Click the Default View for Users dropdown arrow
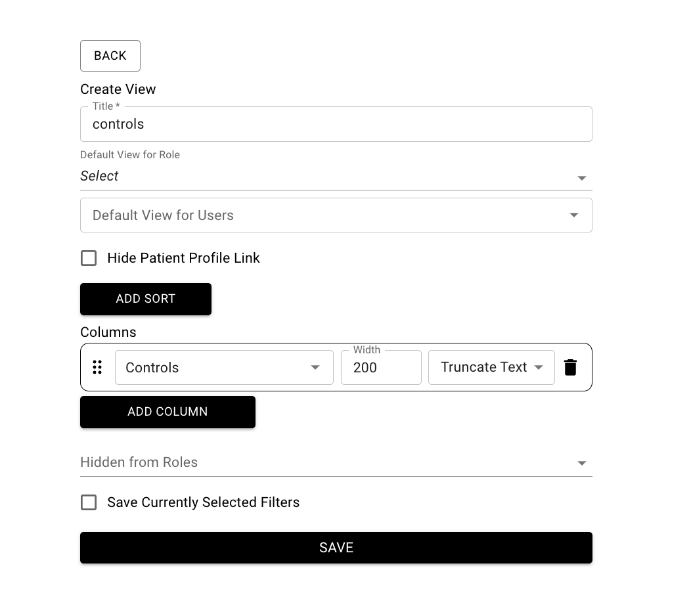The height and width of the screenshot is (616, 691). (573, 215)
